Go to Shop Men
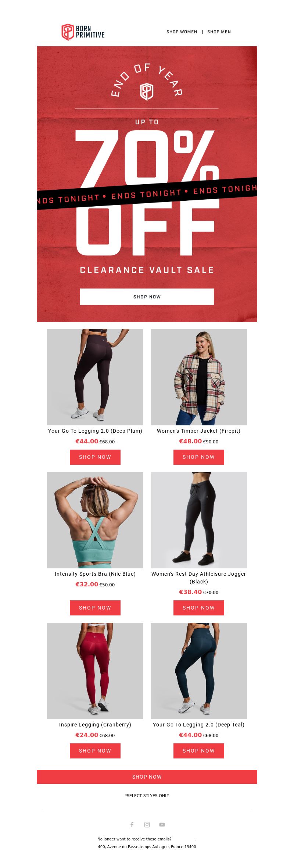294x868 pixels. point(219,32)
